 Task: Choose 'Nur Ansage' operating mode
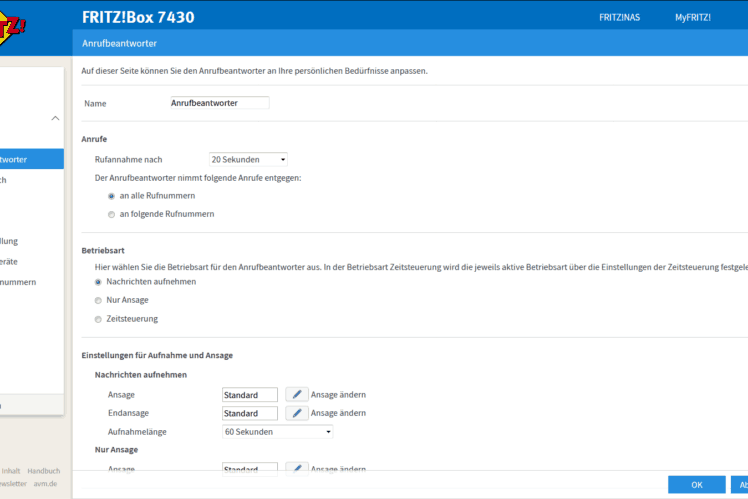[x=98, y=301]
